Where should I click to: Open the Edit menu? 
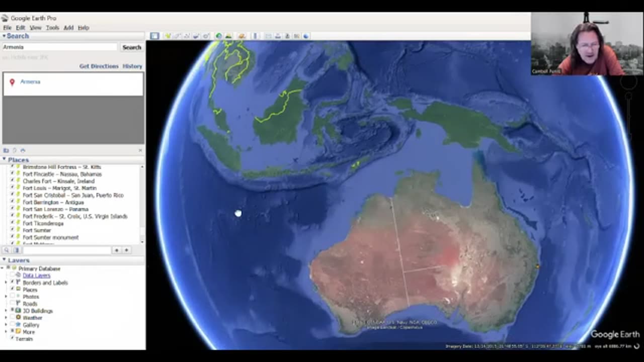click(20, 28)
